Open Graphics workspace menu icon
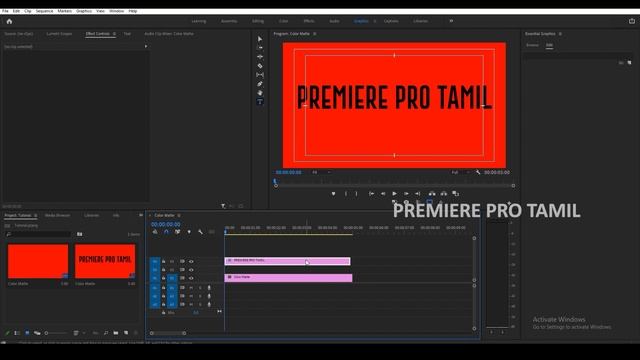Screen dimensions: 640x360 click(x=375, y=21)
